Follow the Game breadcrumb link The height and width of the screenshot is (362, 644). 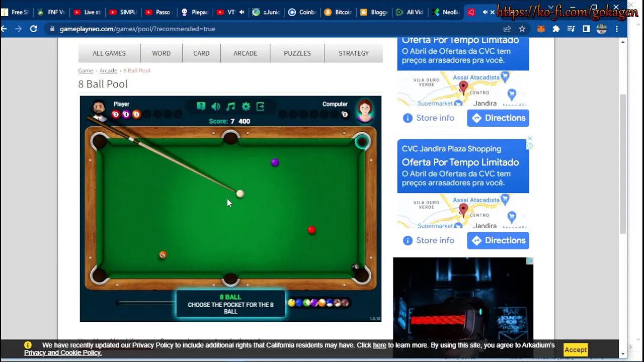(86, 70)
